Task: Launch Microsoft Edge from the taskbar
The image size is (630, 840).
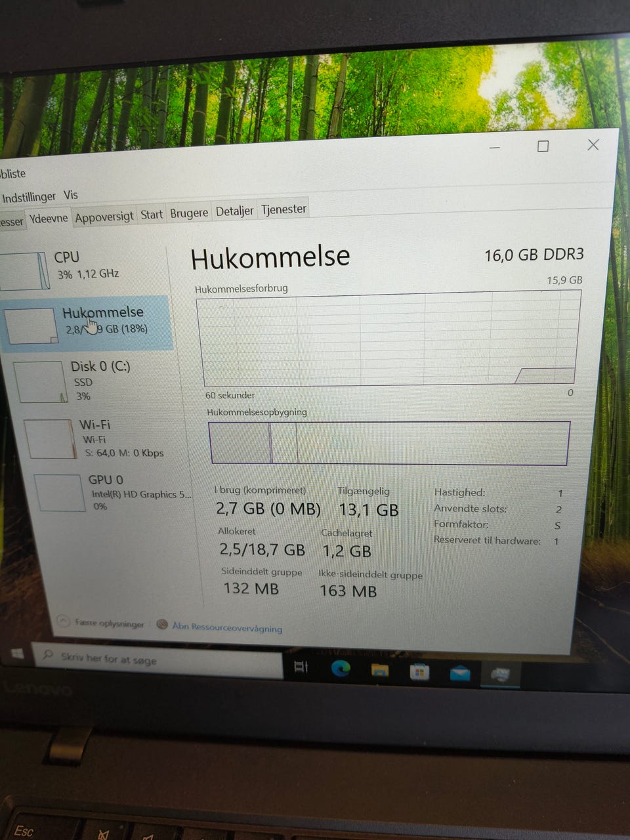Action: pyautogui.click(x=340, y=669)
